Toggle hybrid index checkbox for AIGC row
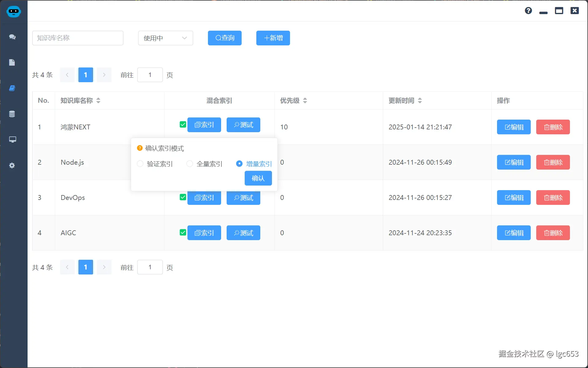 tap(183, 232)
